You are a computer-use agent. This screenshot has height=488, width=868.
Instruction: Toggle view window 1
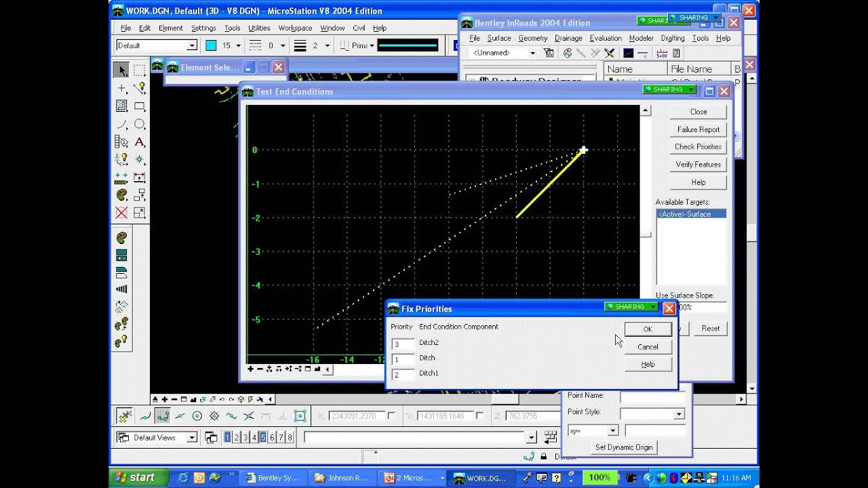(228, 438)
